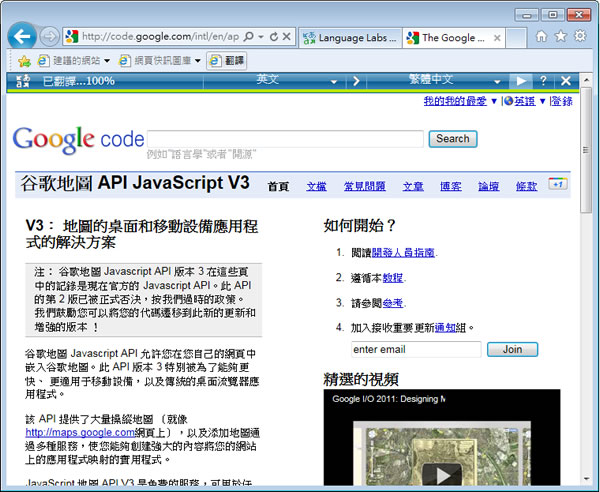Click the Google +1 button
This screenshot has height=492, width=600.
pos(558,184)
